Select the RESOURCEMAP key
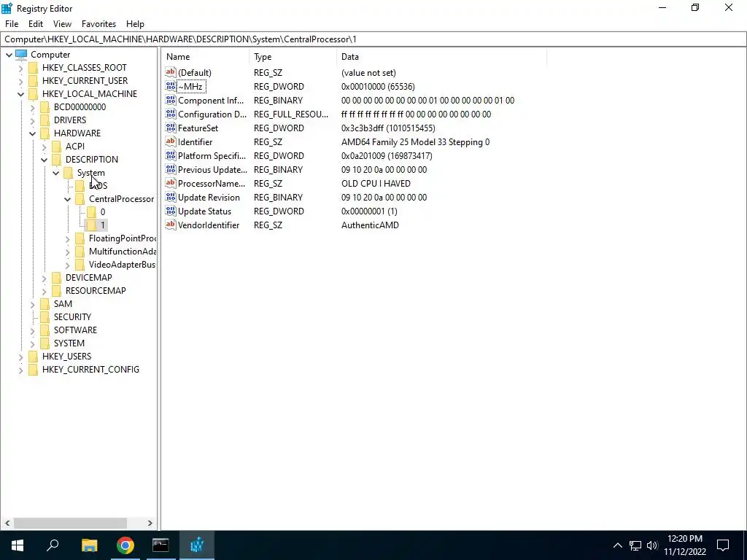This screenshot has width=747, height=560. [x=96, y=290]
